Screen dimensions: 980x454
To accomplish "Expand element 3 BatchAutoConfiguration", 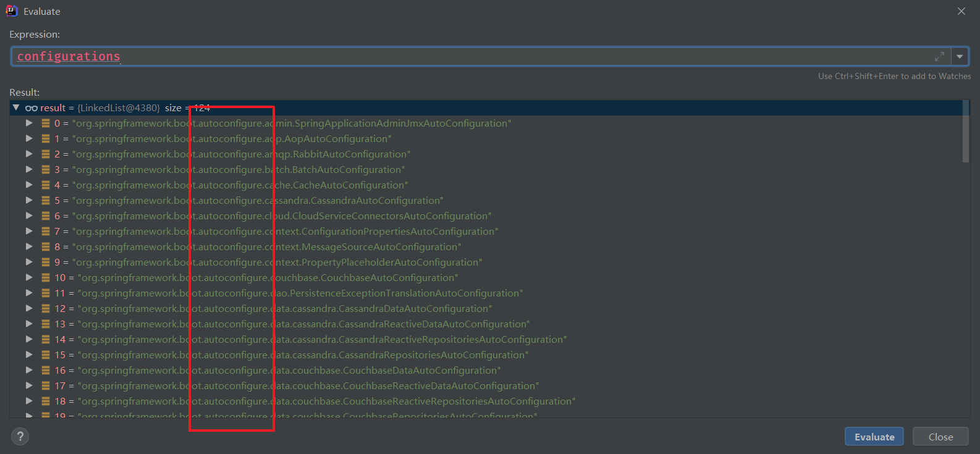I will click(x=28, y=169).
